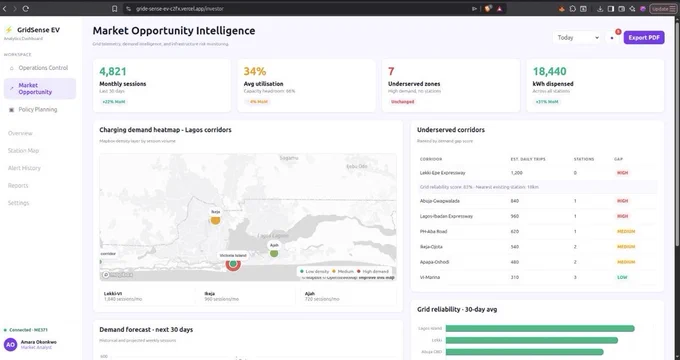Click the Operations Control home icon
680x360 pixels.
point(12,68)
